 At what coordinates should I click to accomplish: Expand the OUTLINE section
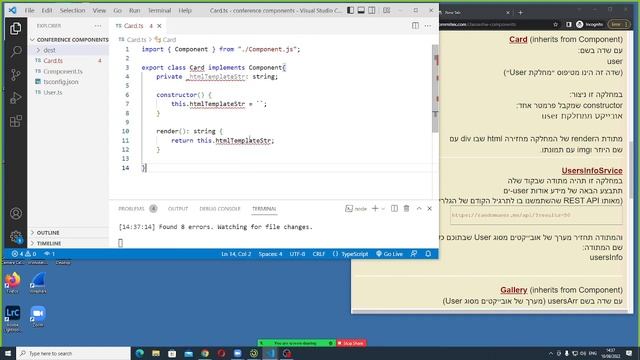point(69,233)
